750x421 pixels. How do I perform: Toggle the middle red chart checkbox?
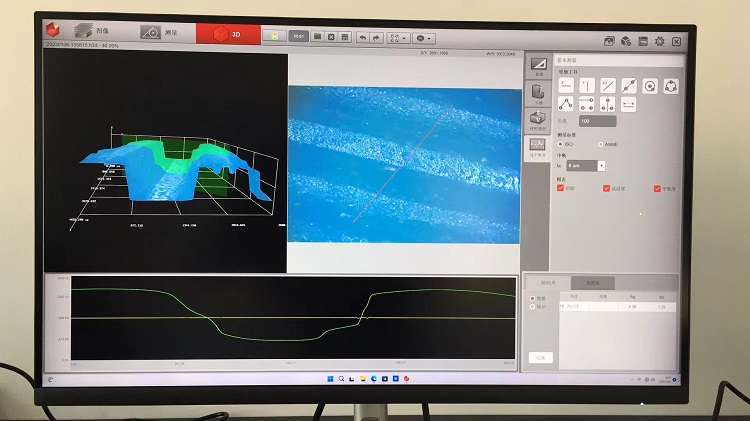pyautogui.click(x=606, y=187)
